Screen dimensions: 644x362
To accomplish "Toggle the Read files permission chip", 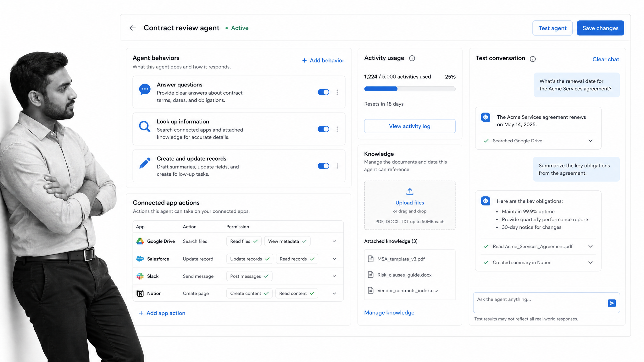I will click(244, 241).
